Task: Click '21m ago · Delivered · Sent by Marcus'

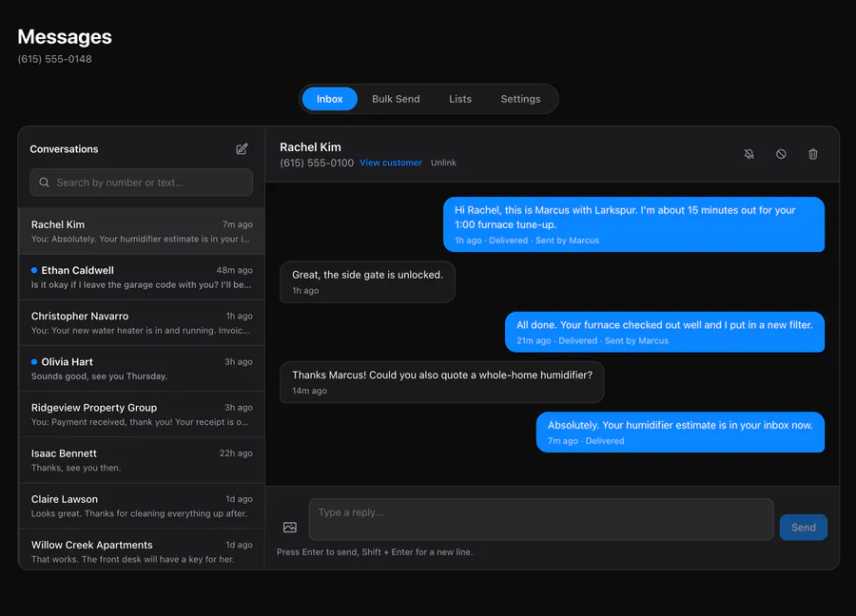Action: tap(593, 340)
